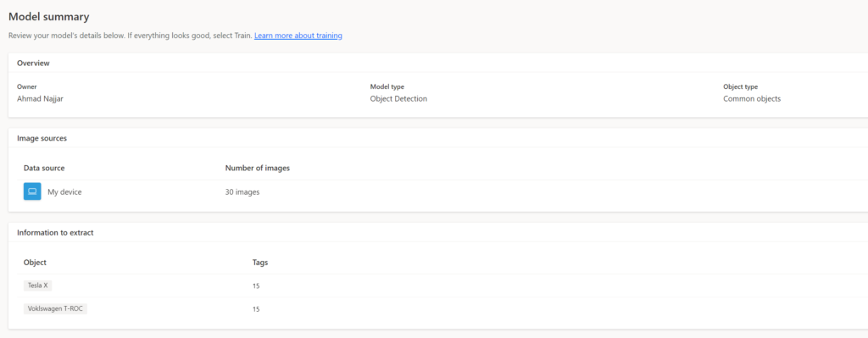Click the Data source column header
The height and width of the screenshot is (338, 868).
(44, 169)
